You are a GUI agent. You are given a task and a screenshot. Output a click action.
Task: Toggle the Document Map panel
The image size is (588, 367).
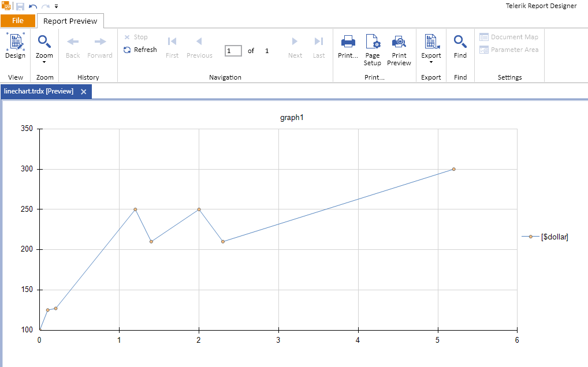coord(509,36)
